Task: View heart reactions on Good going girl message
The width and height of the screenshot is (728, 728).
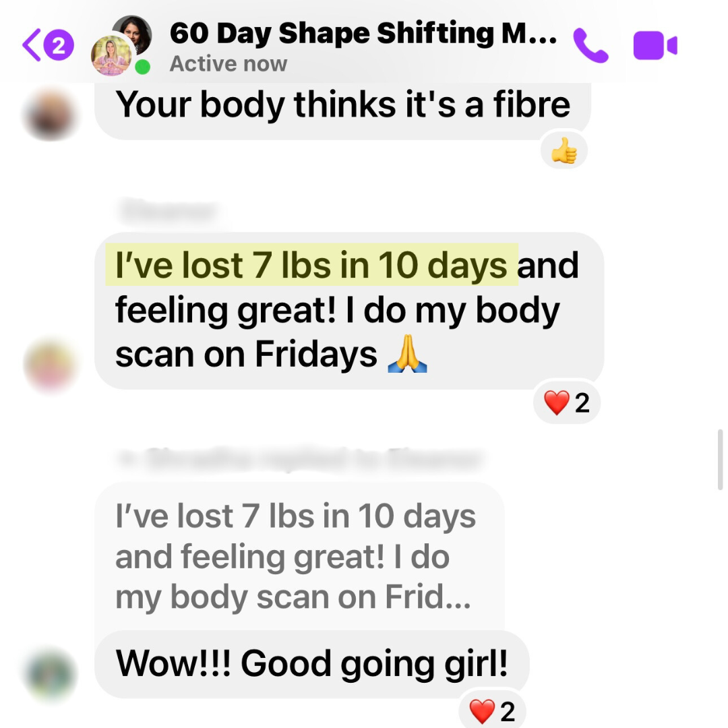Action: point(492,710)
